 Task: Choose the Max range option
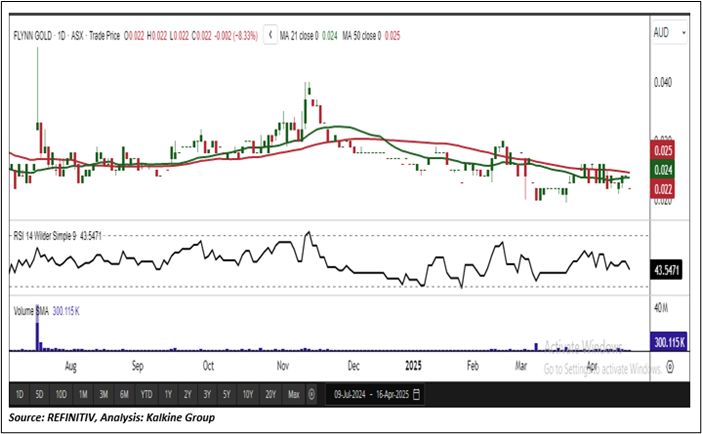292,393
